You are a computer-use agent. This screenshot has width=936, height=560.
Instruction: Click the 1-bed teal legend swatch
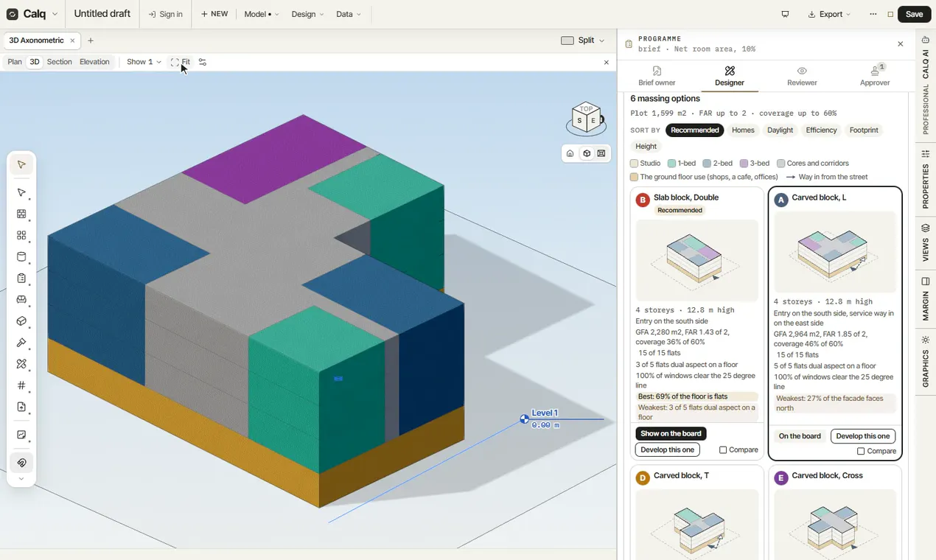pyautogui.click(x=672, y=164)
